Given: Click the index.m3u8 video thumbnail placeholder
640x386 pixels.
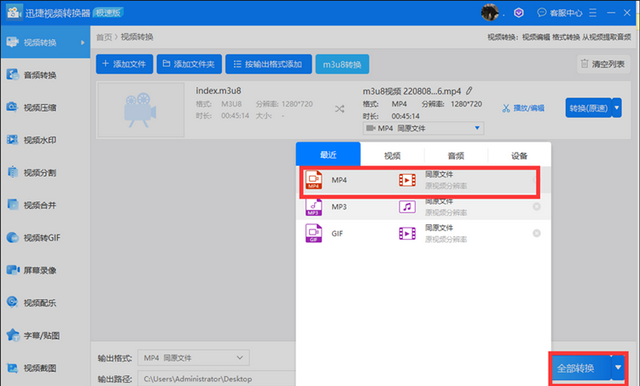Looking at the screenshot, I should click(x=141, y=110).
